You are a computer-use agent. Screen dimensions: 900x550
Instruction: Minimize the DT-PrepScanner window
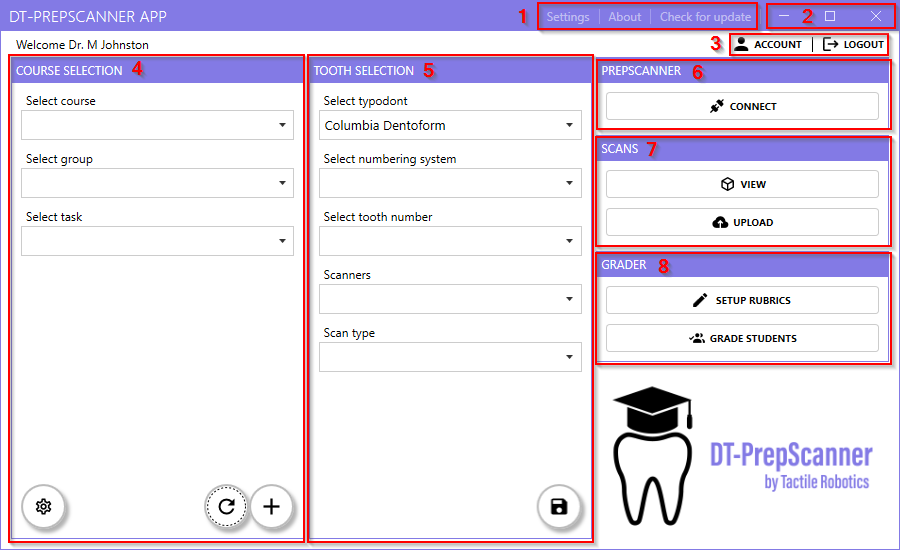[784, 16]
